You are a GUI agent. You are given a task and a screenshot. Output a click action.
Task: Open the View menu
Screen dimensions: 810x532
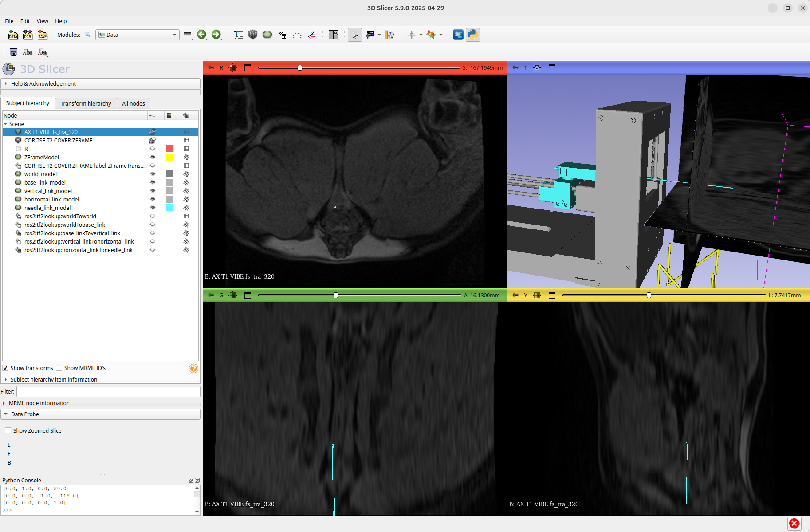pyautogui.click(x=42, y=21)
